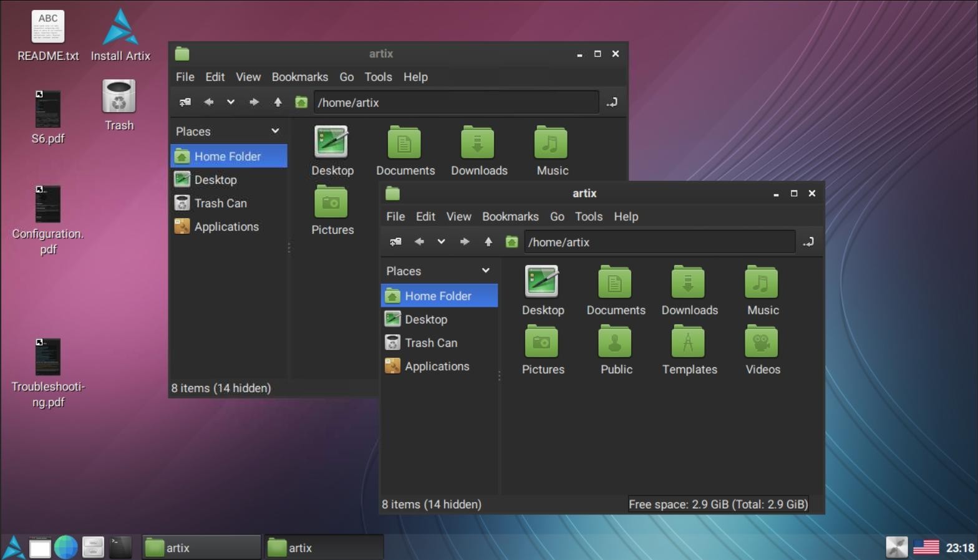Open Bookmarks menu in front artix window
Viewport: 978px width, 560px height.
510,216
